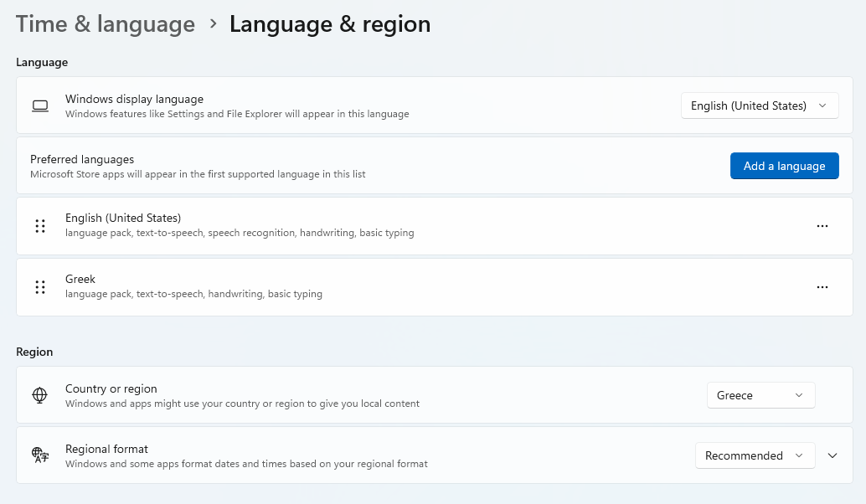
Task: Click the globe icon for Country or region
Action: click(x=40, y=395)
